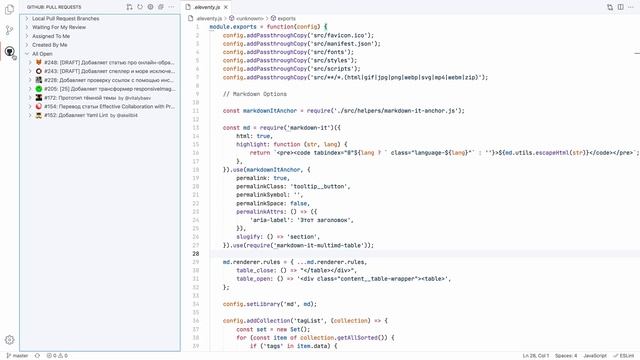Image resolution: width=640 pixels, height=360 pixels.
Task: Click the Collapse All icon in the panel header
Action: tap(161, 7)
